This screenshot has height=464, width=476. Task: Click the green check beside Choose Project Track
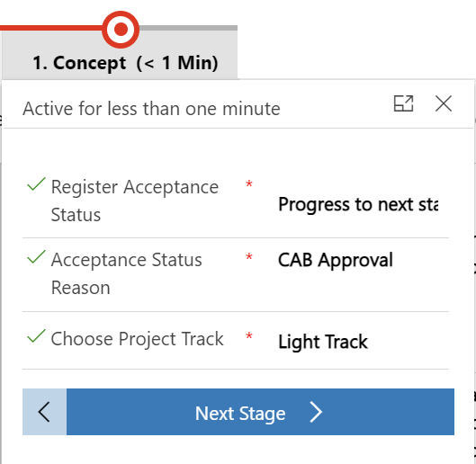[36, 336]
